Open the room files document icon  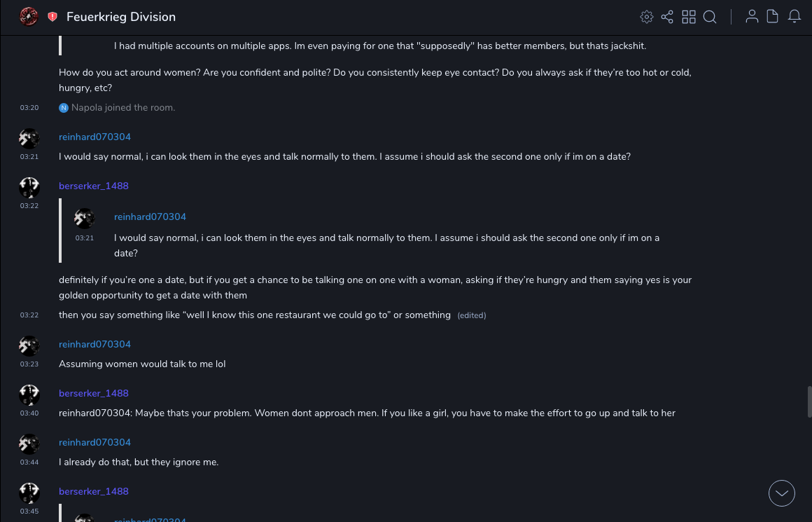[x=773, y=17]
